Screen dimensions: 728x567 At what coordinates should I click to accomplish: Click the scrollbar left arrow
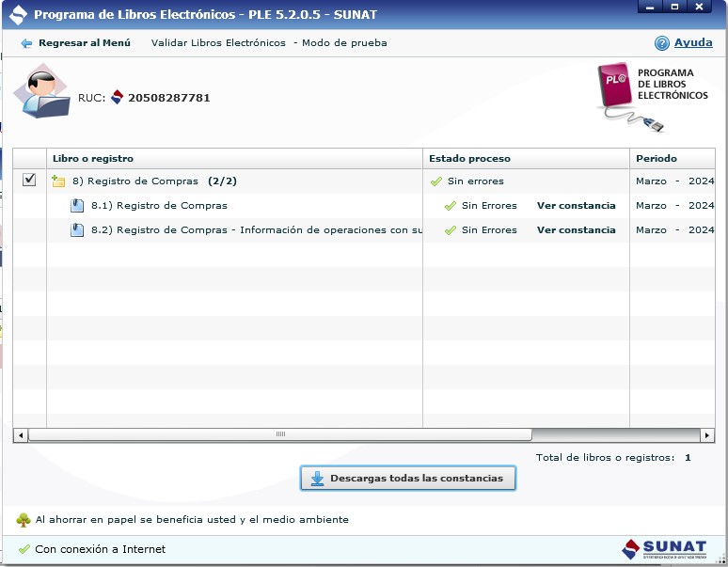pos(20,435)
